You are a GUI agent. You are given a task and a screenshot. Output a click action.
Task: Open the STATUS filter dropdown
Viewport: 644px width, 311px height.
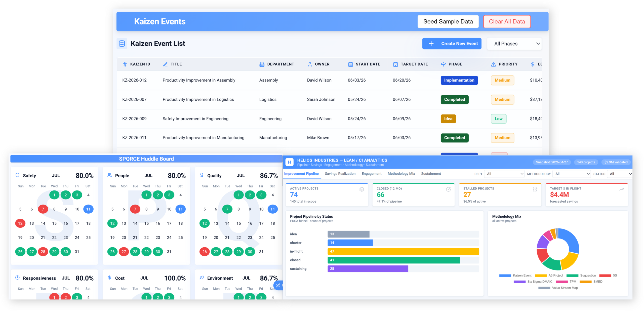coord(620,174)
